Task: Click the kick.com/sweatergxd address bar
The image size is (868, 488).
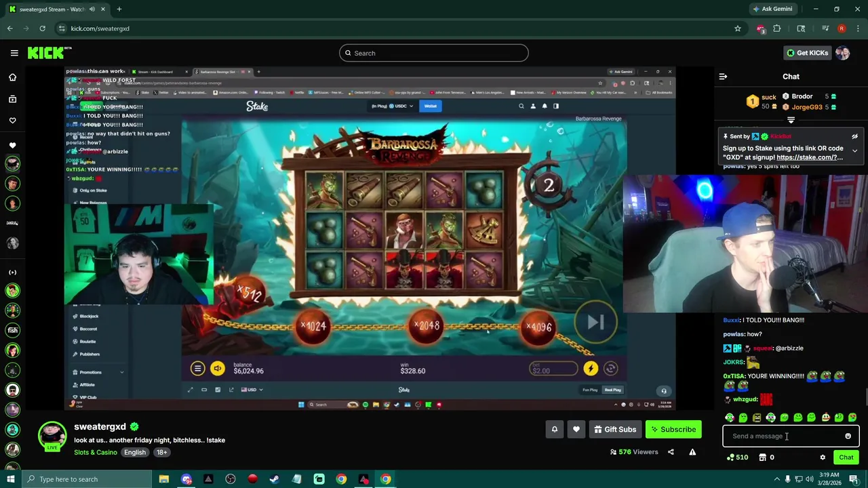Action: click(x=100, y=28)
